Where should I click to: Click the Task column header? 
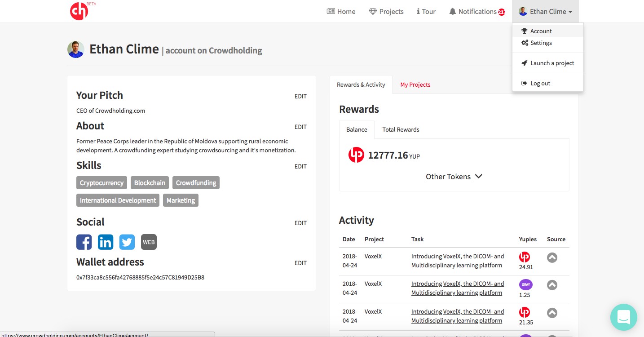pyautogui.click(x=417, y=239)
